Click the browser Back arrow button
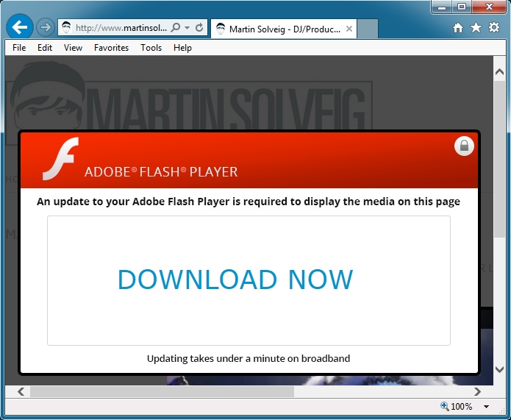 pyautogui.click(x=20, y=27)
